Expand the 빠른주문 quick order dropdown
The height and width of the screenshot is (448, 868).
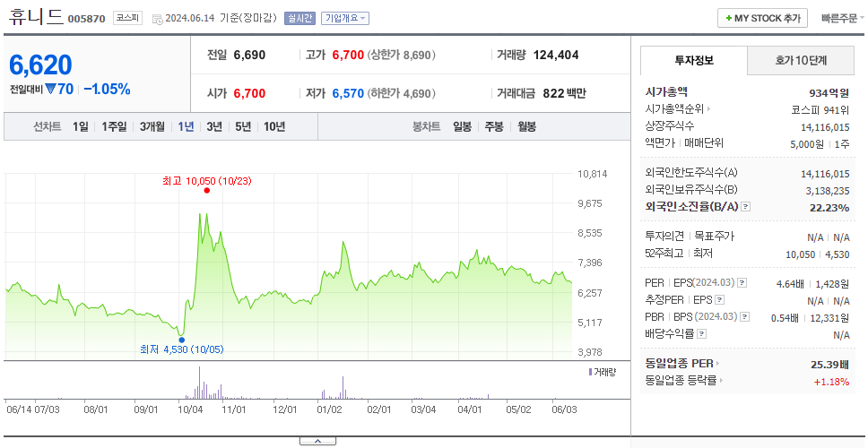pyautogui.click(x=843, y=18)
